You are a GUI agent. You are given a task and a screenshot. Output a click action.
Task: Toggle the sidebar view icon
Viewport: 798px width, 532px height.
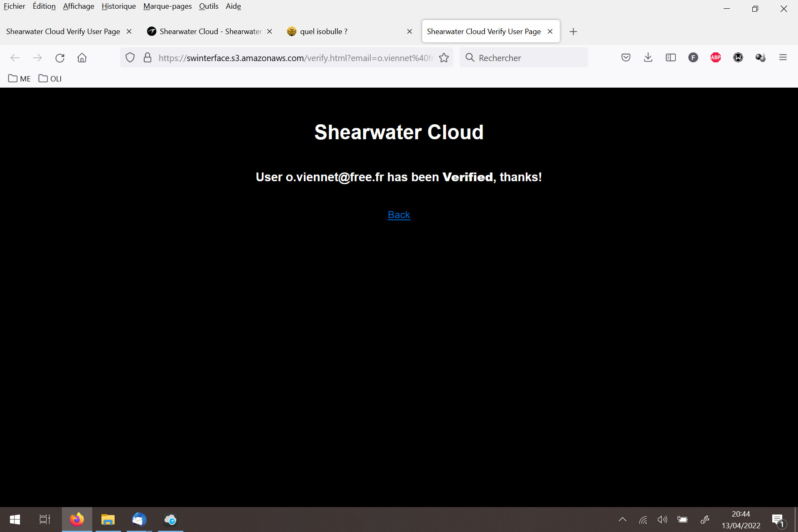tap(671, 58)
